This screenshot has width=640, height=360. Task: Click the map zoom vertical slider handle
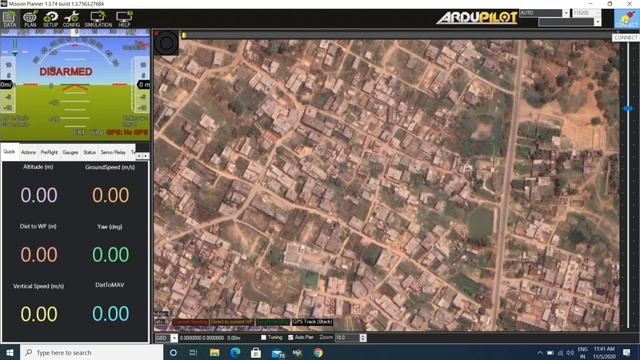pos(628,109)
